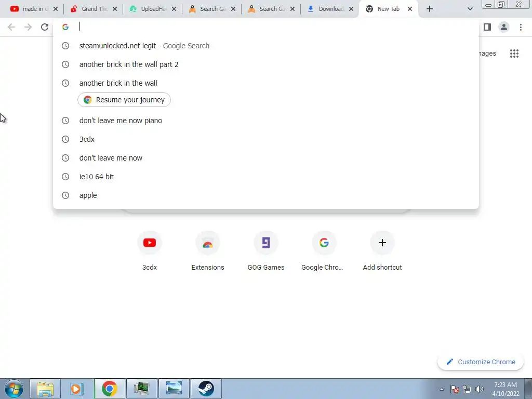Open the picture viewer taskbar icon

click(x=174, y=389)
